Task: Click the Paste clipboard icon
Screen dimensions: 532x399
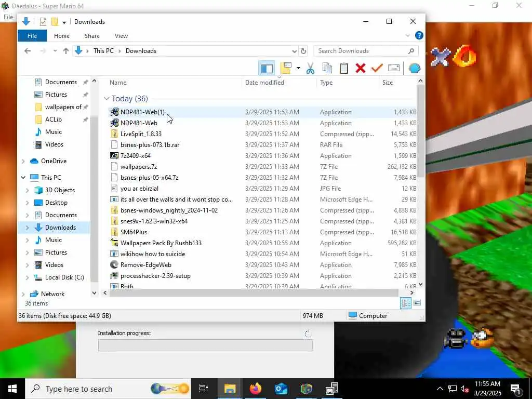Action: [x=344, y=68]
